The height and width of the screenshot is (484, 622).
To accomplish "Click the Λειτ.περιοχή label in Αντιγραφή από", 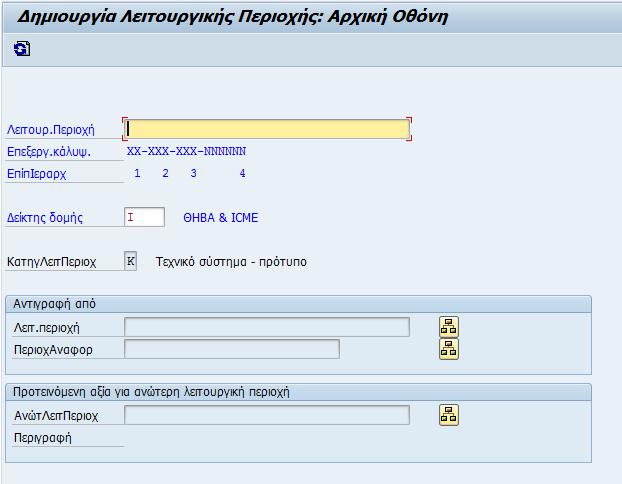I will [x=47, y=328].
